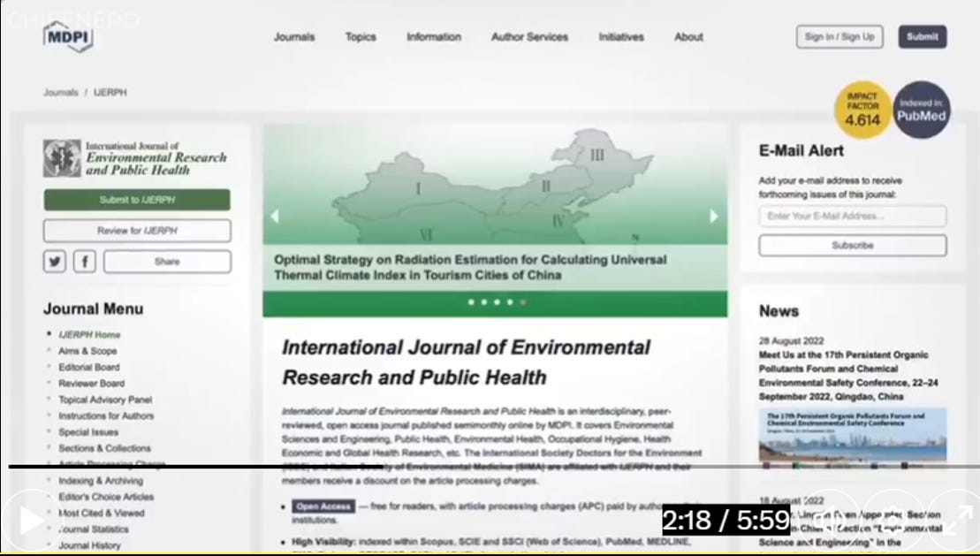Open Journal History link
980x556 pixels.
click(89, 545)
